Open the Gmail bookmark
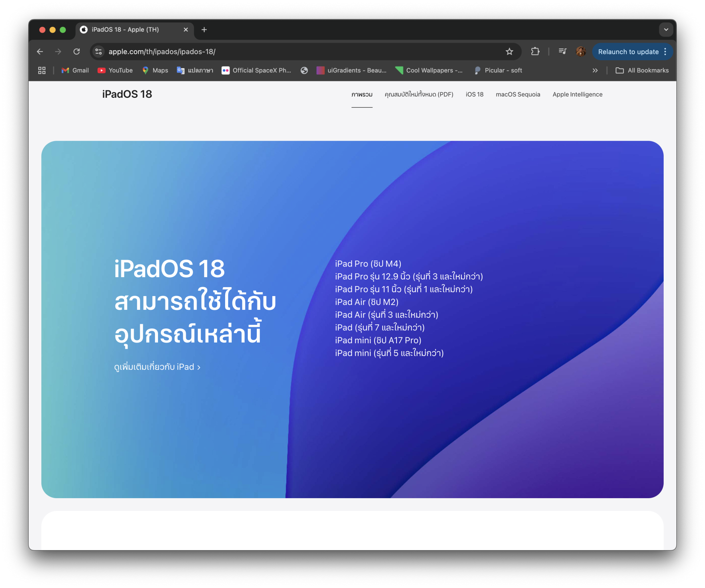This screenshot has height=588, width=705. click(75, 71)
